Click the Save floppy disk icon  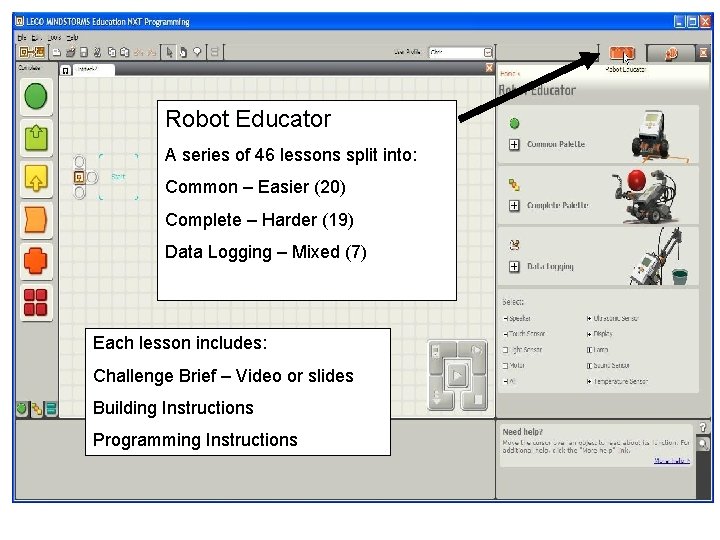(x=84, y=52)
